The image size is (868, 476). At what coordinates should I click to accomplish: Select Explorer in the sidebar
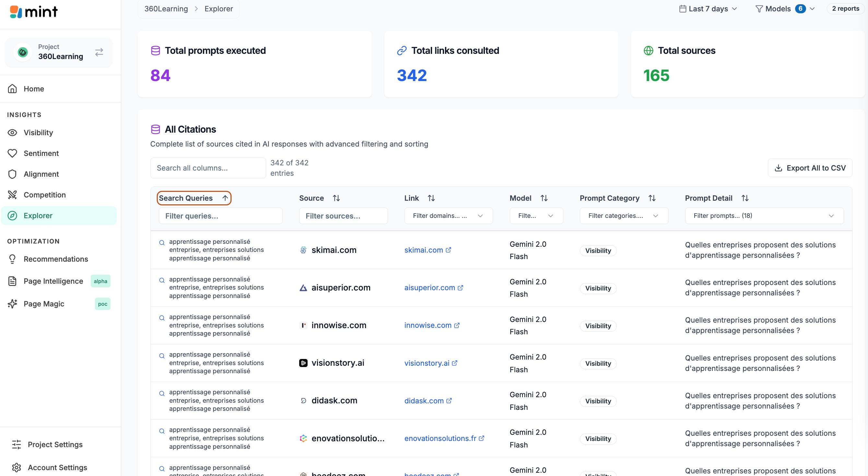(x=59, y=215)
